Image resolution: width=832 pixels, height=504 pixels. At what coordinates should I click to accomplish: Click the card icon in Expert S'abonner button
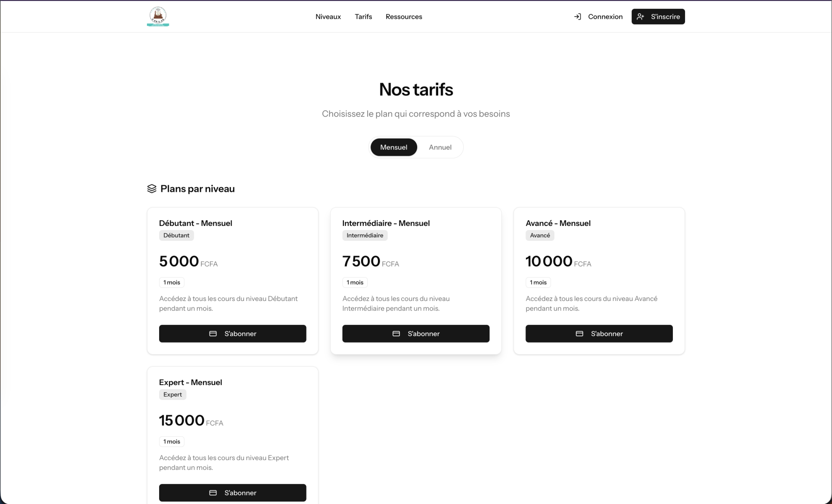tap(213, 493)
